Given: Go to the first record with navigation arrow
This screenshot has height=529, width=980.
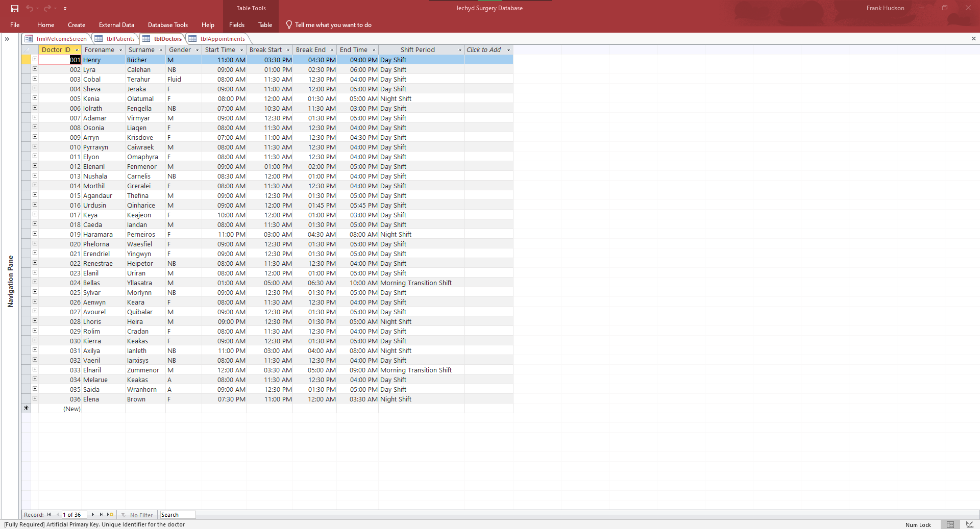Looking at the screenshot, I should tap(49, 515).
